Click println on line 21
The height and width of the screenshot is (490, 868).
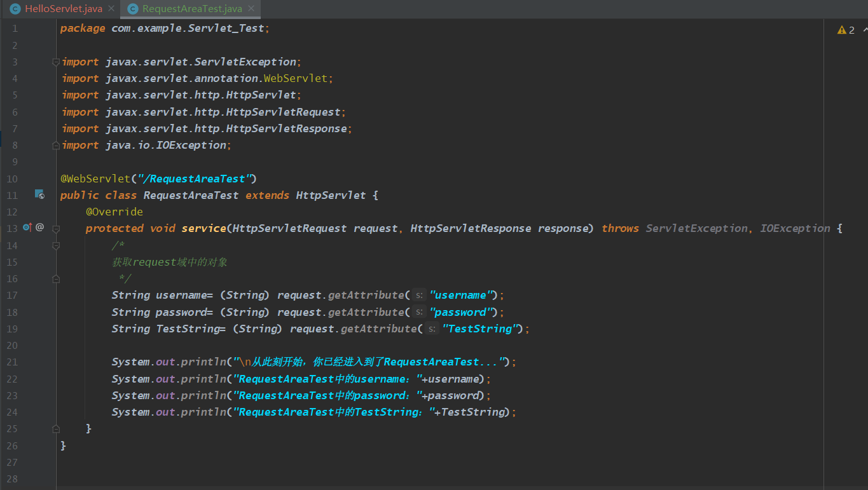[x=204, y=362]
